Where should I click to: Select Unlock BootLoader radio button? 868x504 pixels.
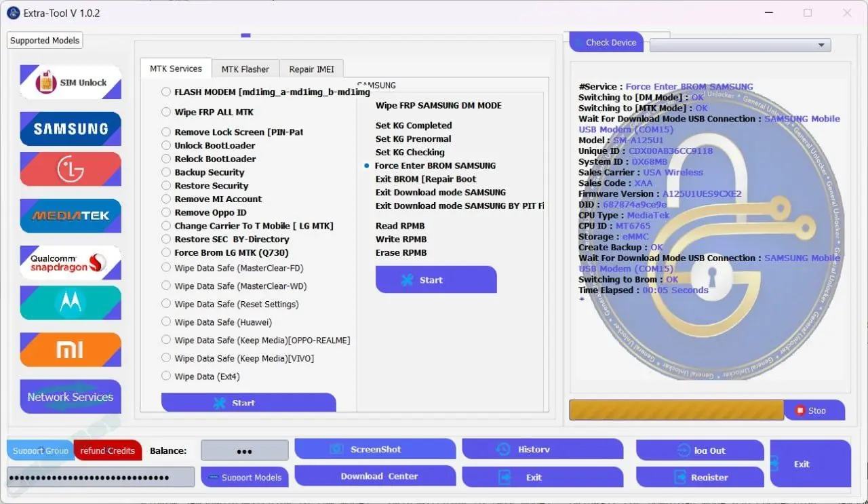tap(166, 145)
